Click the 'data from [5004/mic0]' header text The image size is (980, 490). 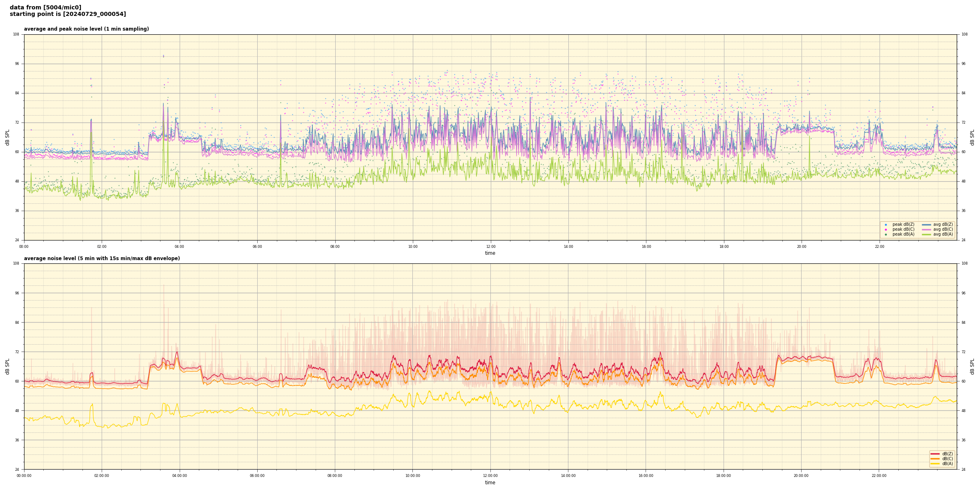click(45, 7)
